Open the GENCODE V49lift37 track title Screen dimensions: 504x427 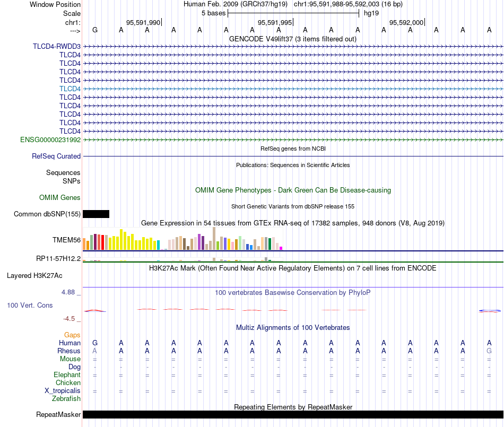click(x=293, y=39)
